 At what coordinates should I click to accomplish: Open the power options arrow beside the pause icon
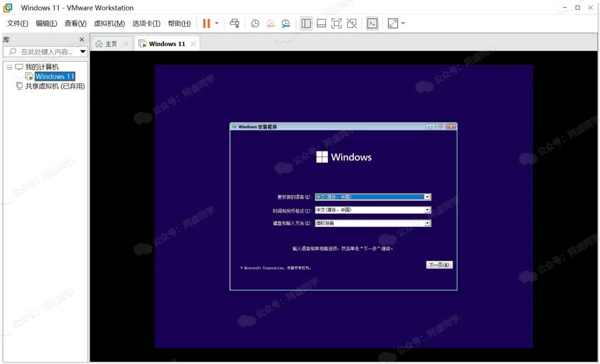click(x=217, y=23)
